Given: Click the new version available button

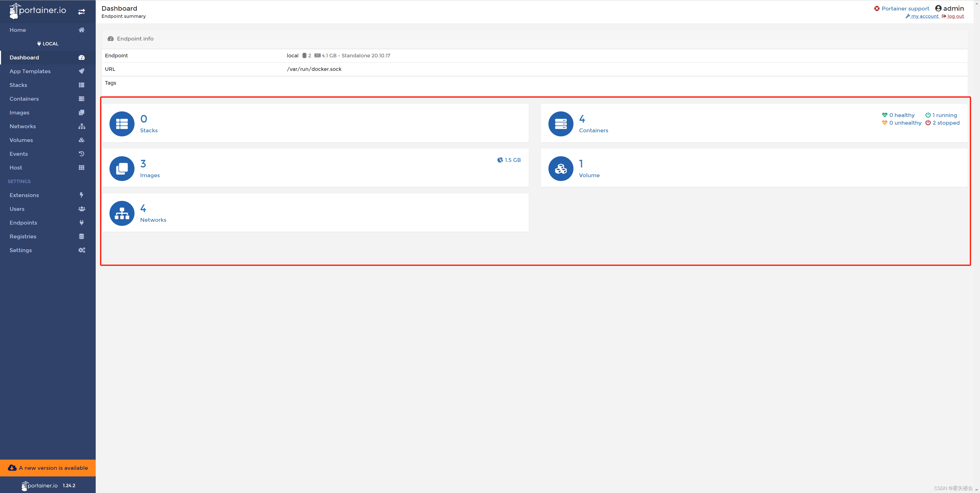Looking at the screenshot, I should pos(47,468).
